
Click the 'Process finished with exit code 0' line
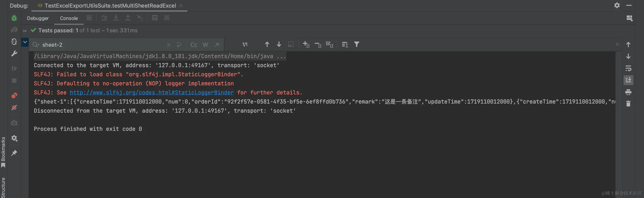88,129
